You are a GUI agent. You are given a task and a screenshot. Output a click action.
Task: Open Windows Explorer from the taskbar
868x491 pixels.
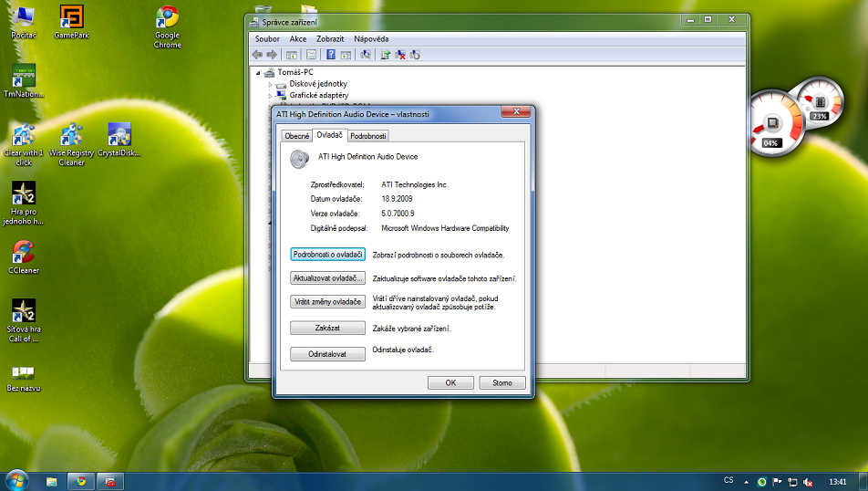tap(51, 482)
